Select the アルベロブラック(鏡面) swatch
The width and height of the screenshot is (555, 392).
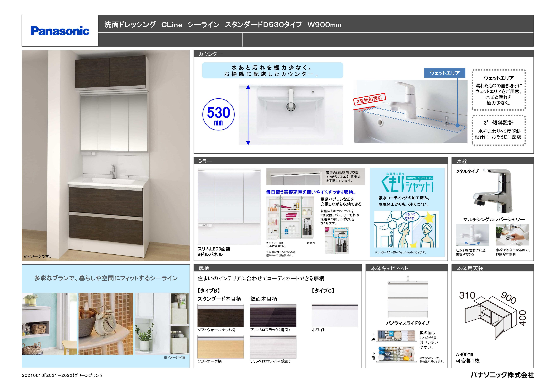[273, 315]
